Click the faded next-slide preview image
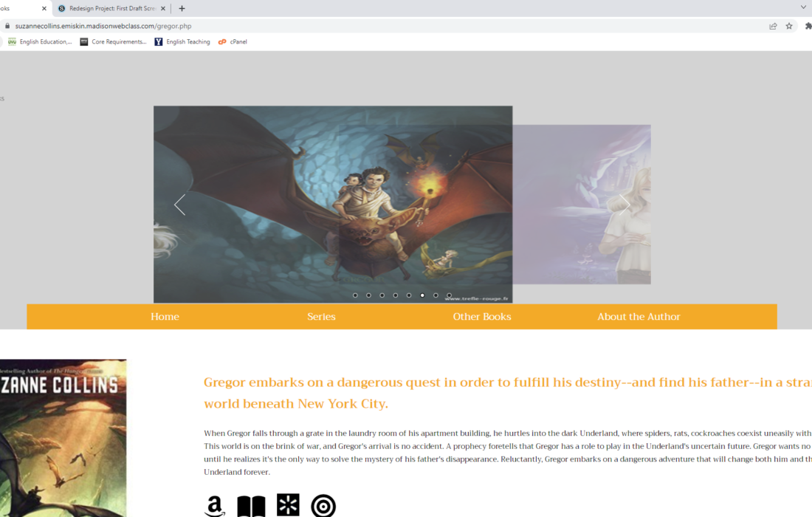This screenshot has height=517, width=812. tap(582, 204)
